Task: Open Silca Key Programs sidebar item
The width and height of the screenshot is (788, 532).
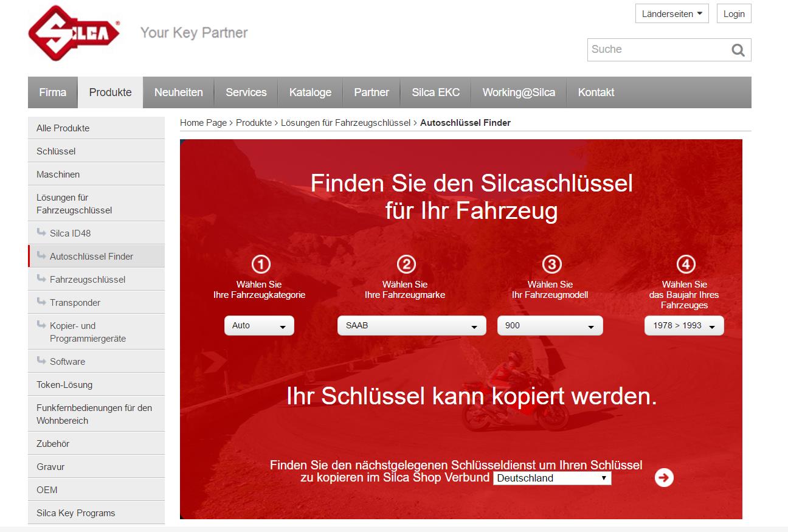Action: (x=96, y=513)
